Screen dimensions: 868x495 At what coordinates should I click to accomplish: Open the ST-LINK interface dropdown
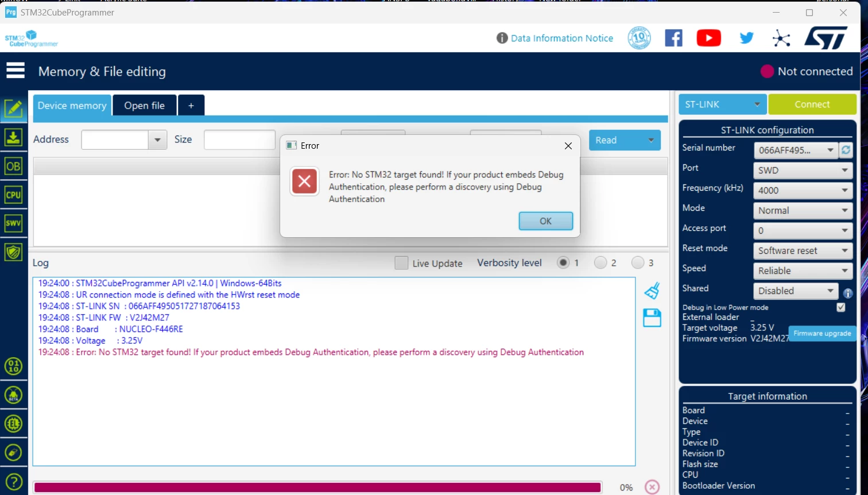722,105
